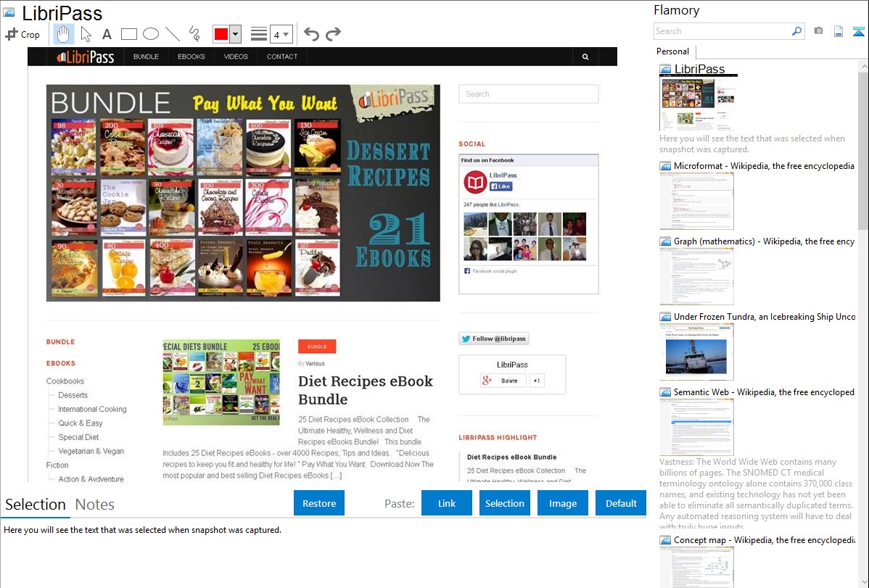
Task: Switch to the Notes tab
Action: (95, 505)
